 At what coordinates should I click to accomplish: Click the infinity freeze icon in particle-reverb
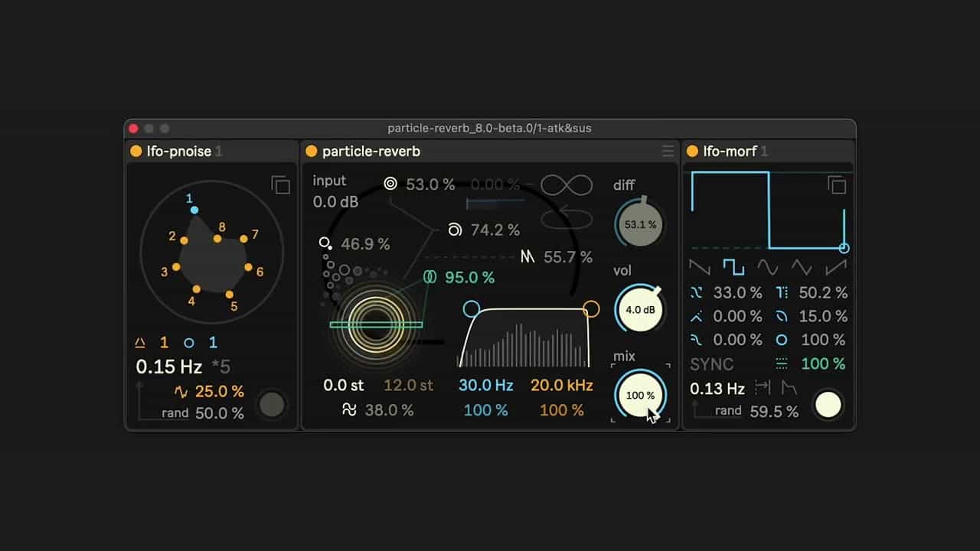coord(567,185)
